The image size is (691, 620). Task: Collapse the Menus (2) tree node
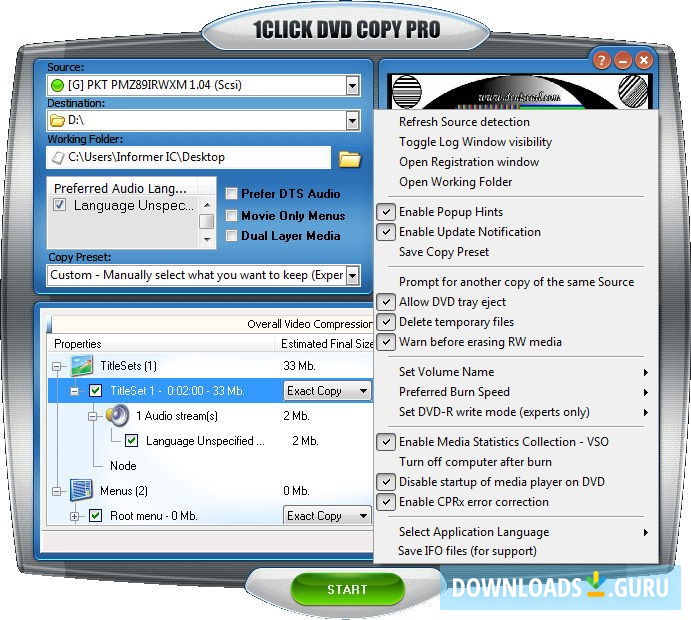(56, 491)
